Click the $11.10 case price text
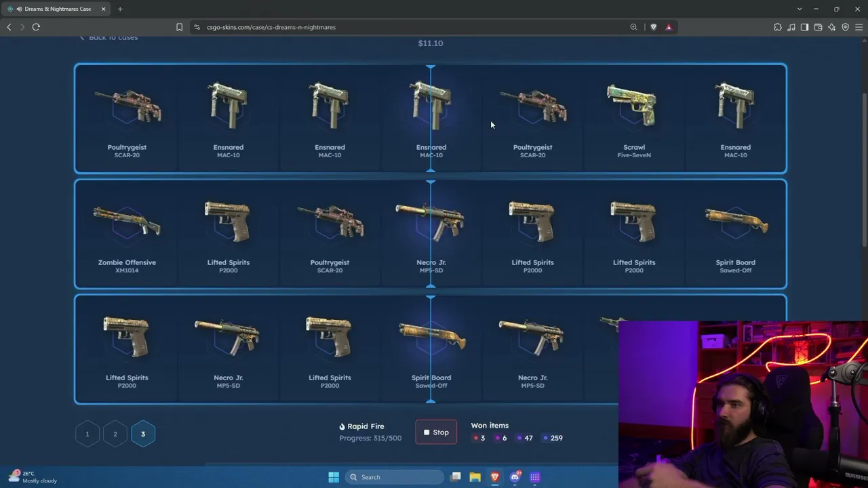The width and height of the screenshot is (868, 488). coord(431,43)
